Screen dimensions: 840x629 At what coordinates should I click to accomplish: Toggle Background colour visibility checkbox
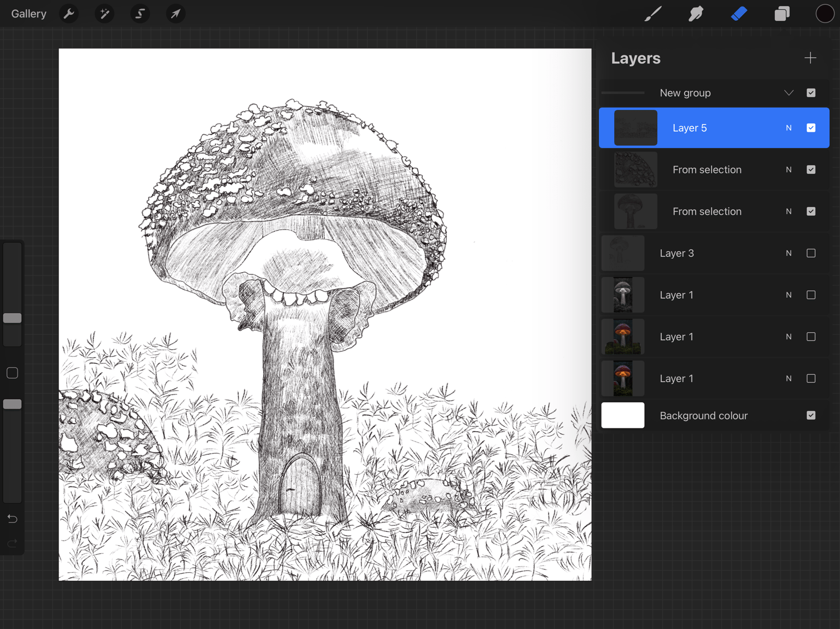click(x=811, y=415)
